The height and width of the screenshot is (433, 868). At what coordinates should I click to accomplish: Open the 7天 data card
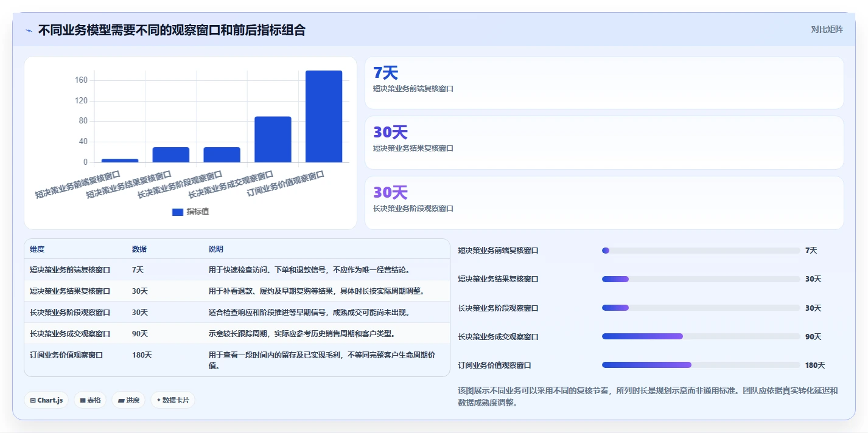coord(604,83)
